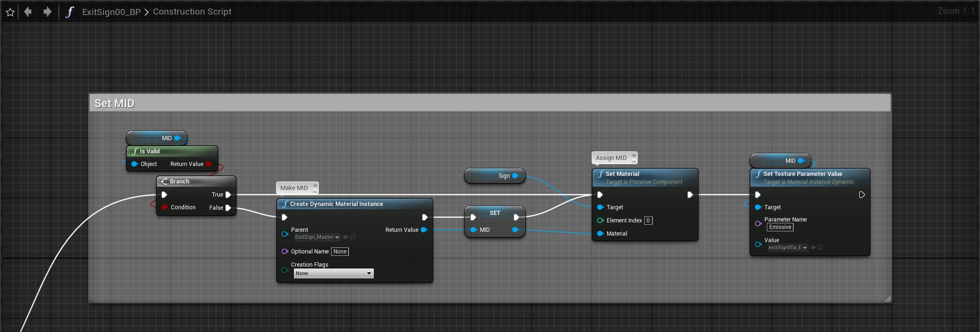The width and height of the screenshot is (980, 332).
Task: Select the Set Material node title
Action: pyautogui.click(x=622, y=174)
